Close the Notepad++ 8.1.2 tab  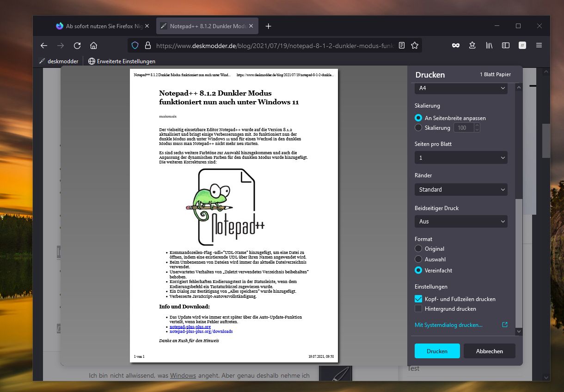pyautogui.click(x=251, y=26)
